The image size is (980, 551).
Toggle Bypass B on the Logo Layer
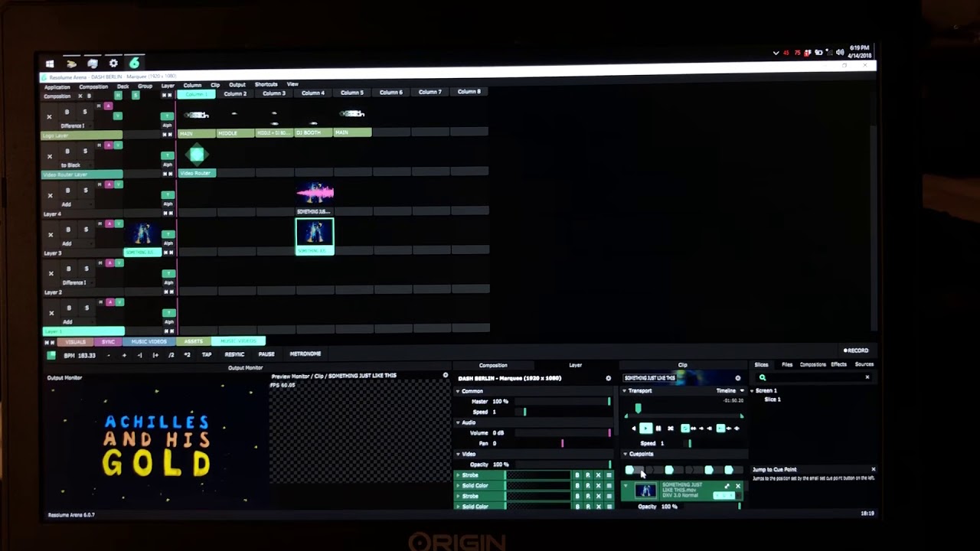67,112
